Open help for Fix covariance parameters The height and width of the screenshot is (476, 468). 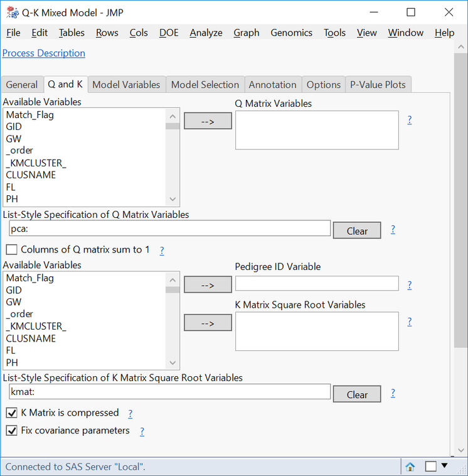tap(142, 431)
